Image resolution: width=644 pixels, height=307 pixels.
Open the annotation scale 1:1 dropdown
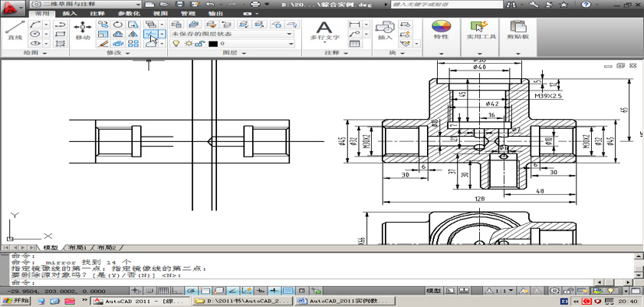[500, 291]
